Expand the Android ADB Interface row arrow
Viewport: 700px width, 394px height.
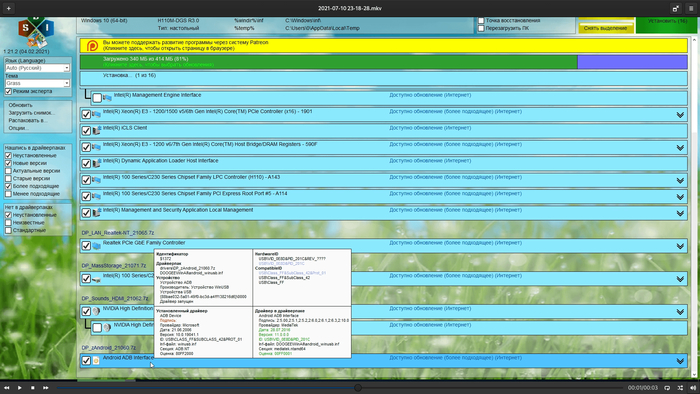(x=680, y=361)
